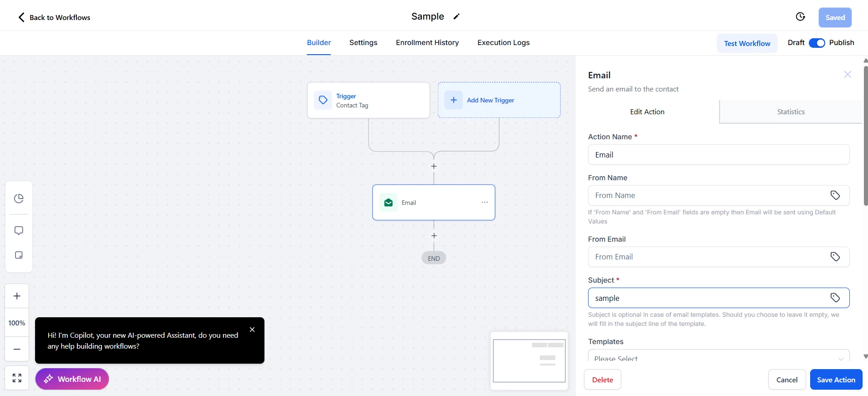The image size is (868, 396).
Task: Open the Workflow AI assistant
Action: click(72, 379)
